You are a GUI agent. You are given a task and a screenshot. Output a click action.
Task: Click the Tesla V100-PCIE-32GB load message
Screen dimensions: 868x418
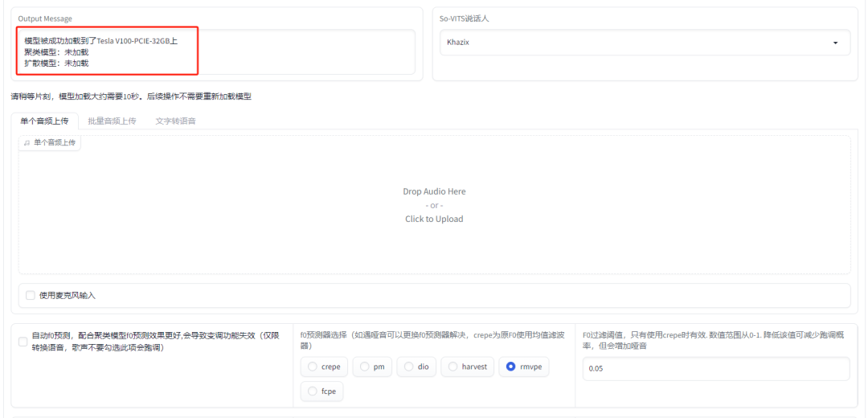tap(100, 41)
